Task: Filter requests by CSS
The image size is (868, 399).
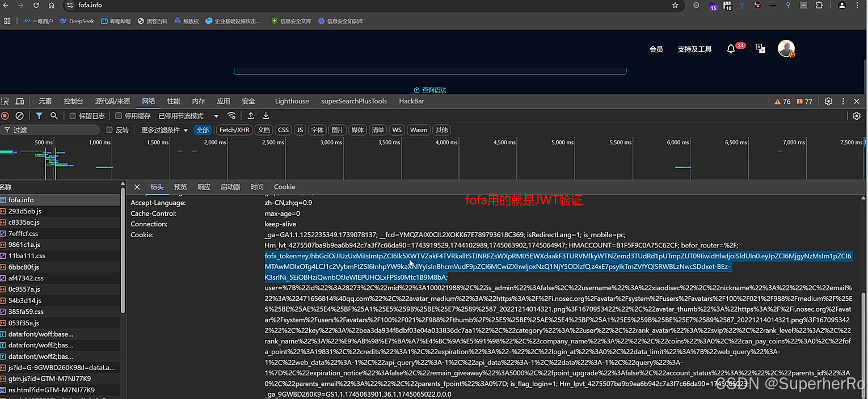Action: coord(283,130)
